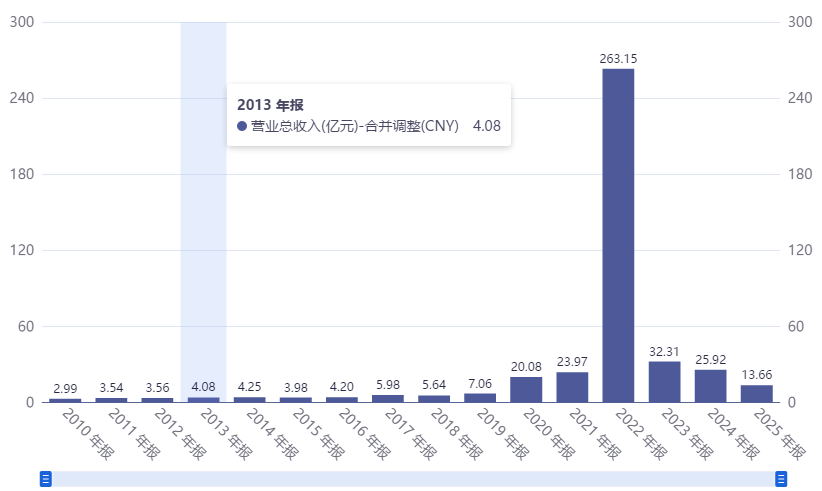Select the 2024 bar labeled 25.92
Image resolution: width=822 pixels, height=491 pixels.
click(x=710, y=386)
